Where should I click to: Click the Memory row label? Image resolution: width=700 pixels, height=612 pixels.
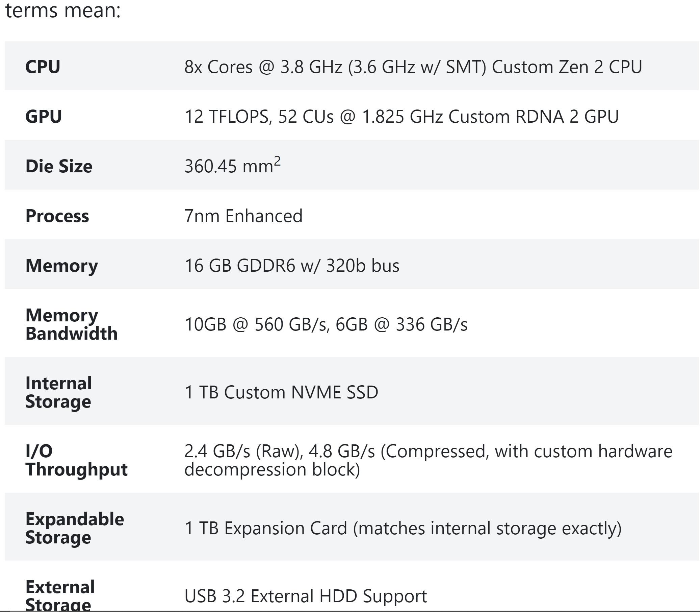point(61,266)
